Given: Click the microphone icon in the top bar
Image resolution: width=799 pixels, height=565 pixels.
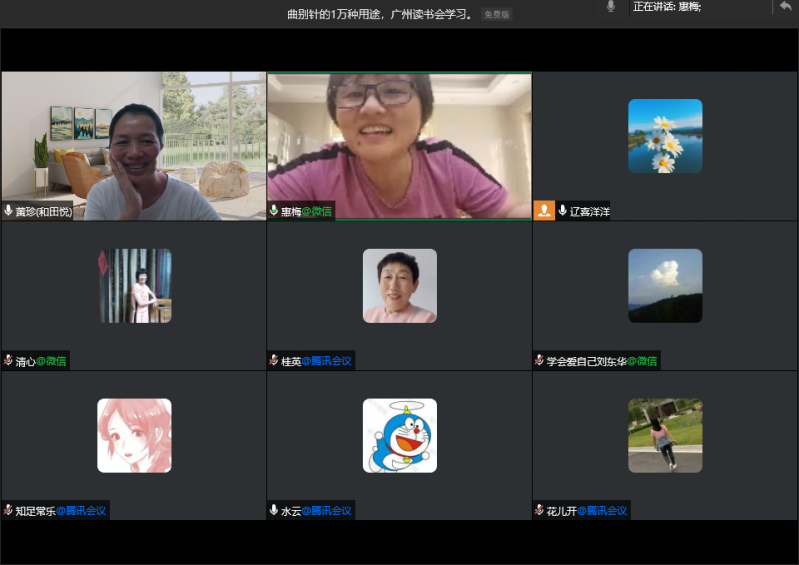Looking at the screenshot, I should [610, 7].
